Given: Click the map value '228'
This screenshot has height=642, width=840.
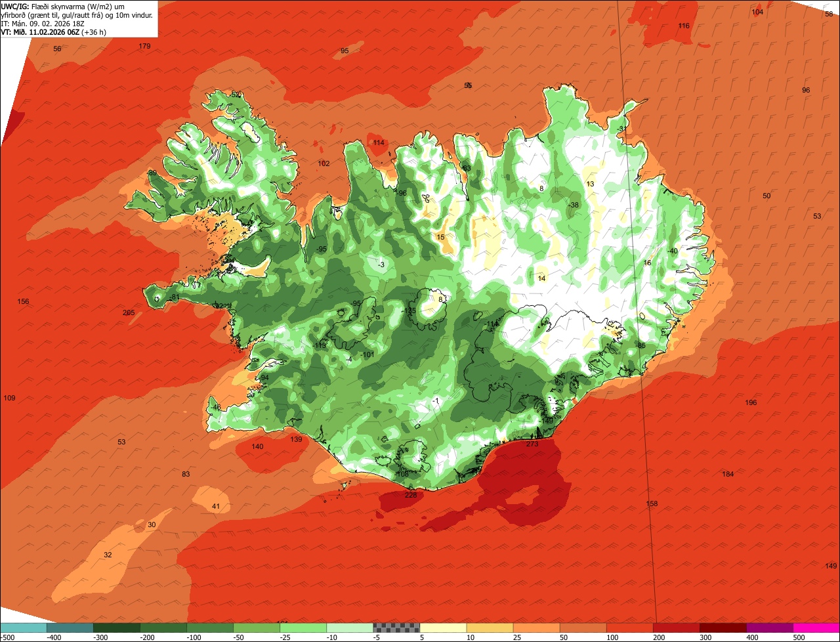Looking at the screenshot, I should tap(411, 495).
